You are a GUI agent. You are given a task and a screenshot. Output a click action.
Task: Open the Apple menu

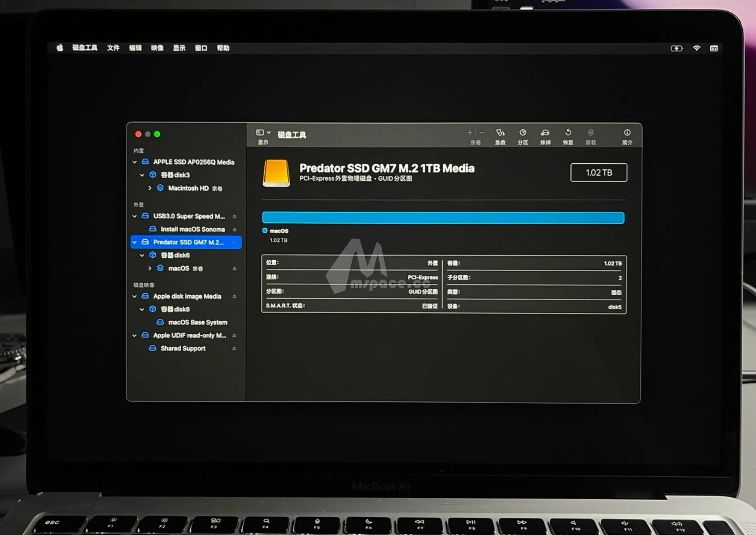tap(60, 48)
